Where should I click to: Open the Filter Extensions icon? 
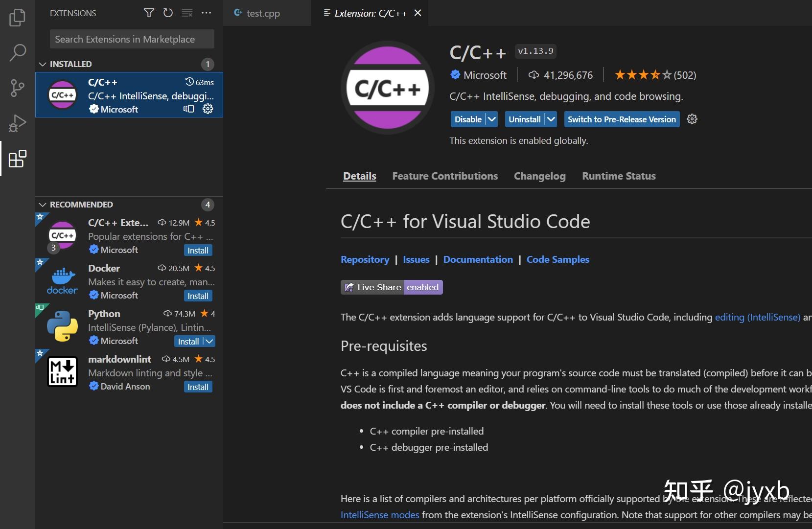148,13
